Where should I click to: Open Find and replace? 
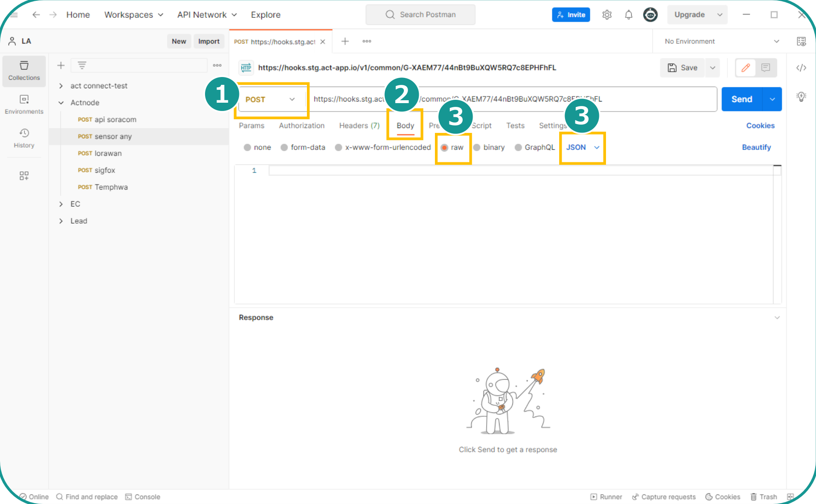[x=87, y=497]
